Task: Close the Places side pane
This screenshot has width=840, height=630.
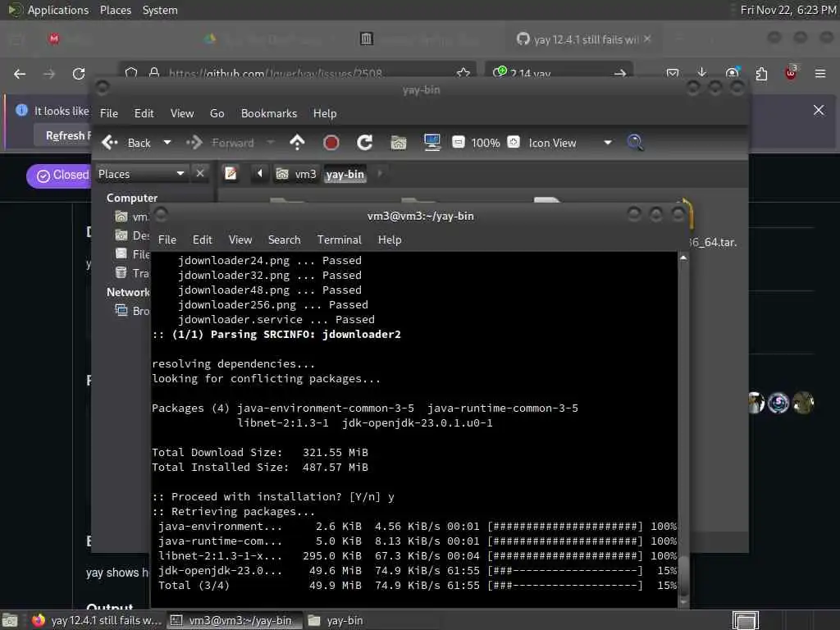Action: 200,174
